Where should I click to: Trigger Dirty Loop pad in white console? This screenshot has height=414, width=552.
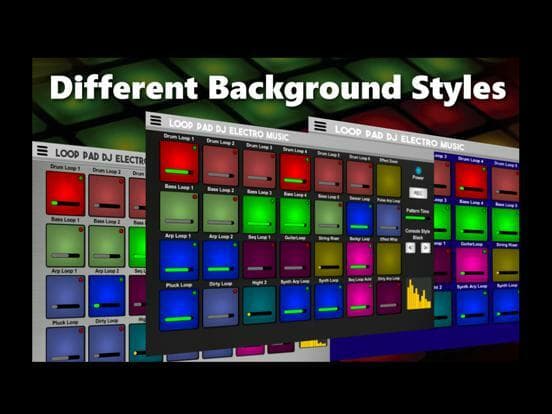[x=107, y=343]
